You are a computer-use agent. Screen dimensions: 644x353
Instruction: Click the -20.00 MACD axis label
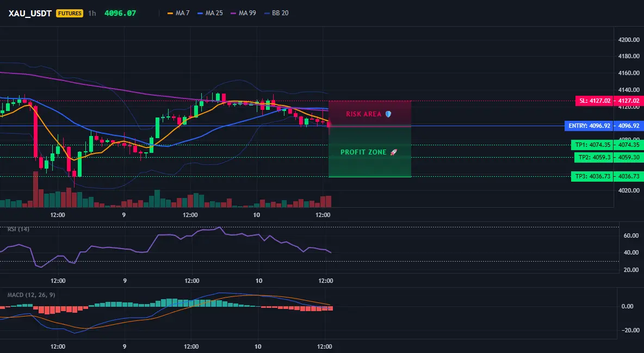coord(630,330)
